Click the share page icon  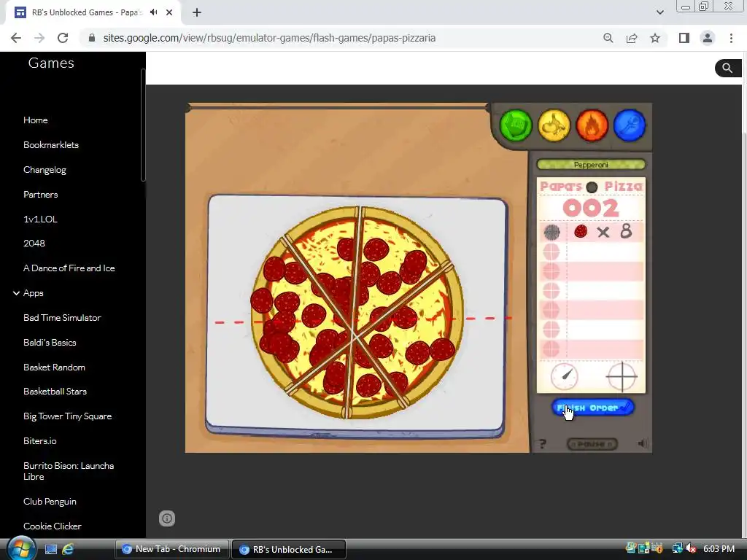(x=632, y=38)
